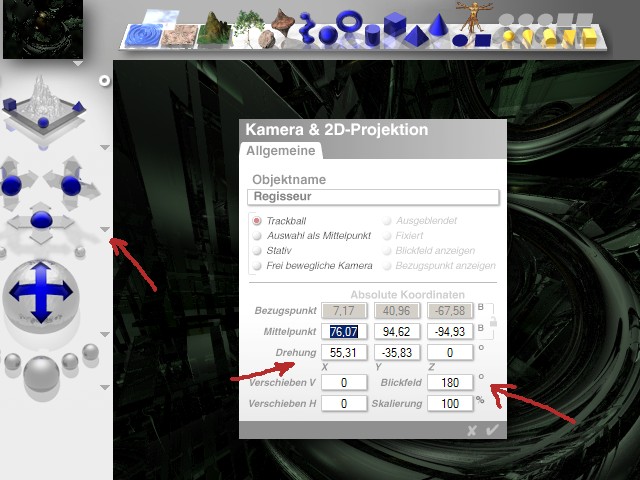Create a blue cylinder primitive
Viewport: 640px width, 480px height.
[x=372, y=35]
